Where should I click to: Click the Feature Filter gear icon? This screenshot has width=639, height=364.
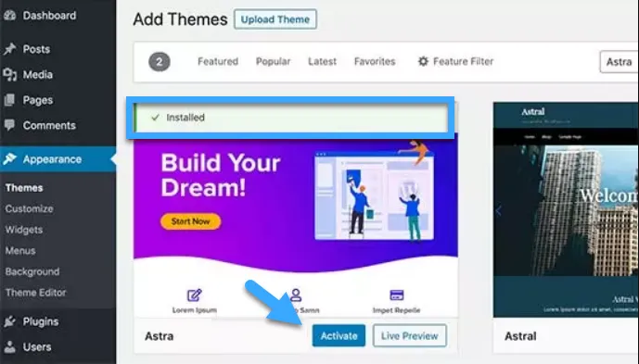pos(424,61)
